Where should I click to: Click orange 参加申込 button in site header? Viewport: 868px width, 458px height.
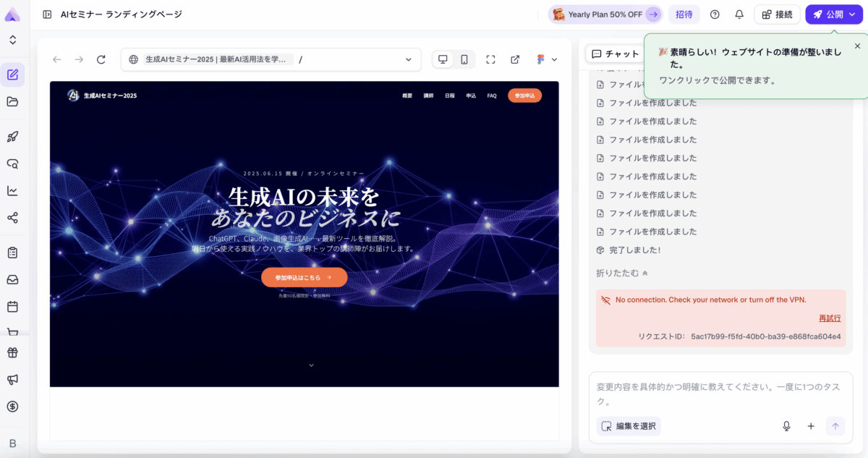(524, 96)
